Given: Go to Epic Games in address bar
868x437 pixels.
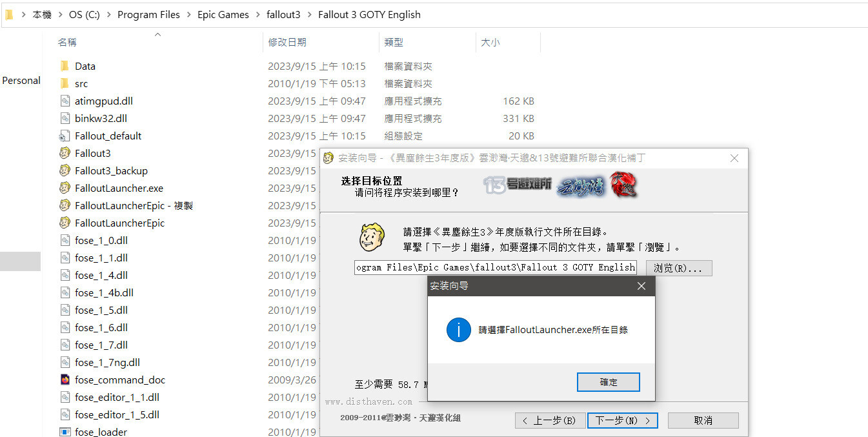Looking at the screenshot, I should click(x=223, y=14).
